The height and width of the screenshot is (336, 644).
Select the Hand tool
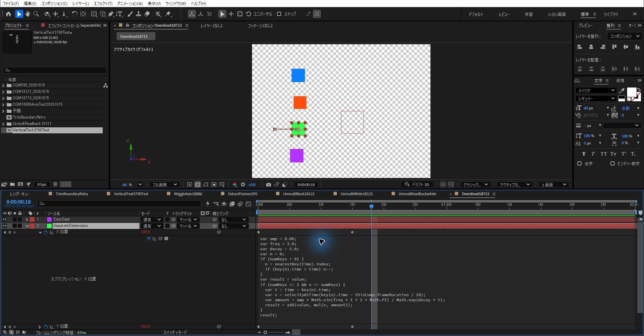coord(28,14)
